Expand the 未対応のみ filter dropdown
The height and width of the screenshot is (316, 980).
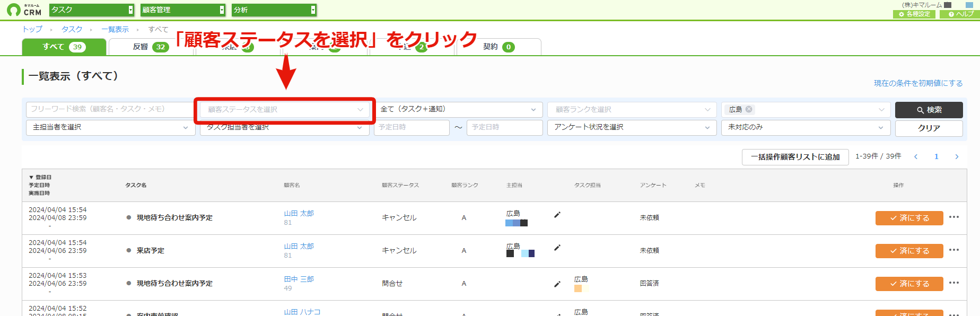804,127
